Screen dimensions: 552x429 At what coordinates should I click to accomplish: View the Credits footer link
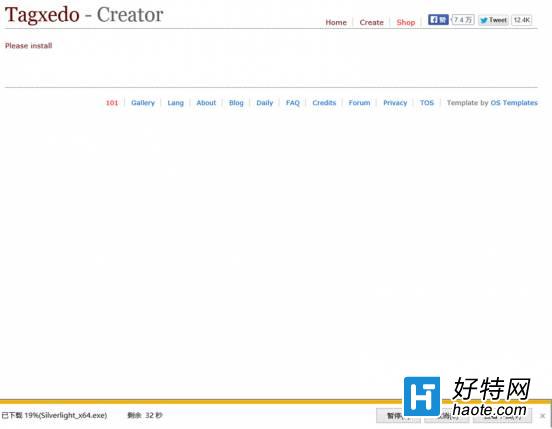pyautogui.click(x=324, y=103)
